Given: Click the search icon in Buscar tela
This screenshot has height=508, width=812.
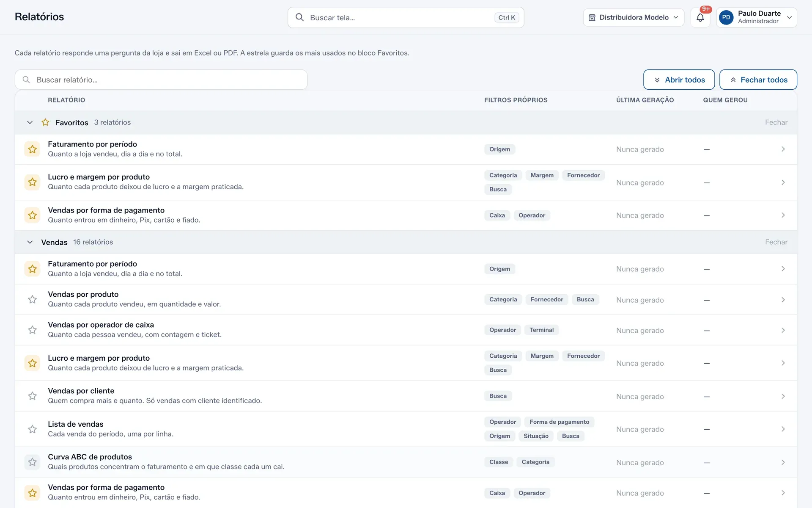Looking at the screenshot, I should 299,17.
